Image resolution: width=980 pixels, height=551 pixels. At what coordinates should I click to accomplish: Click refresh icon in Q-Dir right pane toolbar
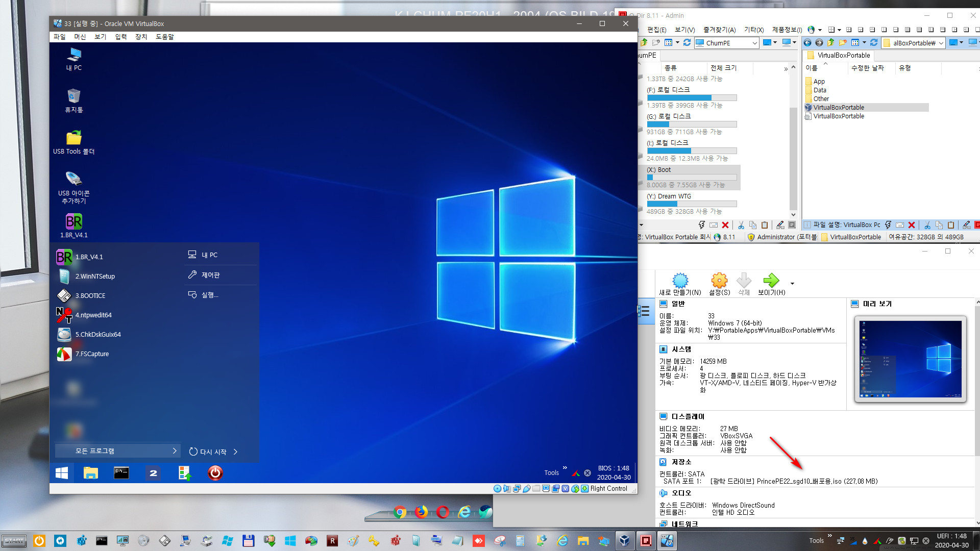click(x=874, y=42)
